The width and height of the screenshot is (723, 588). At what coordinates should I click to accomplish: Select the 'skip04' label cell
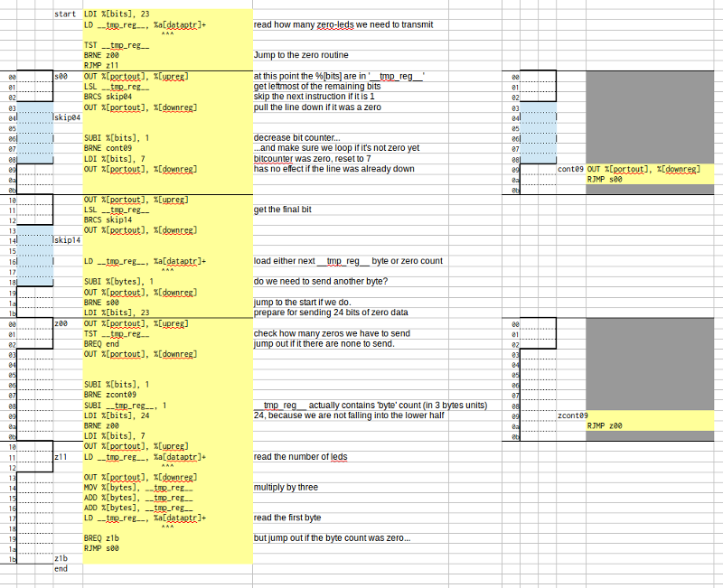tap(67, 117)
